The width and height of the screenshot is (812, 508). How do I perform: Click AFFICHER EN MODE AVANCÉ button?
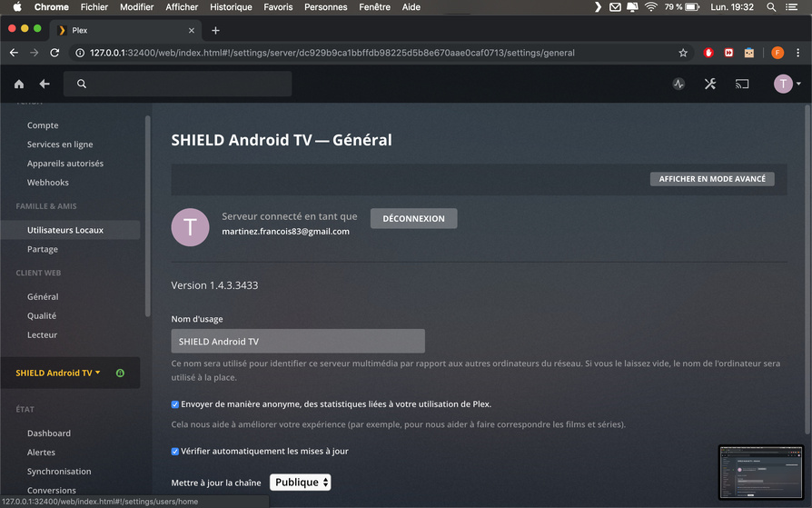point(712,179)
